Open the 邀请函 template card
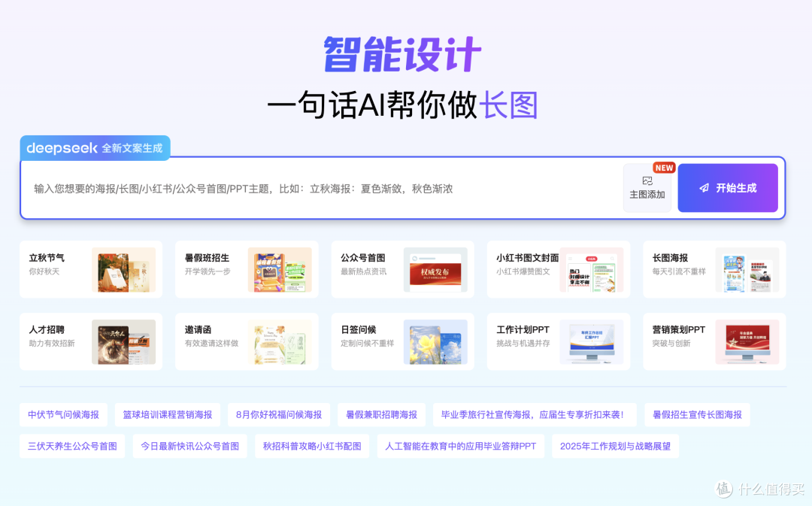Viewport: 812px width, 506px height. (247, 341)
